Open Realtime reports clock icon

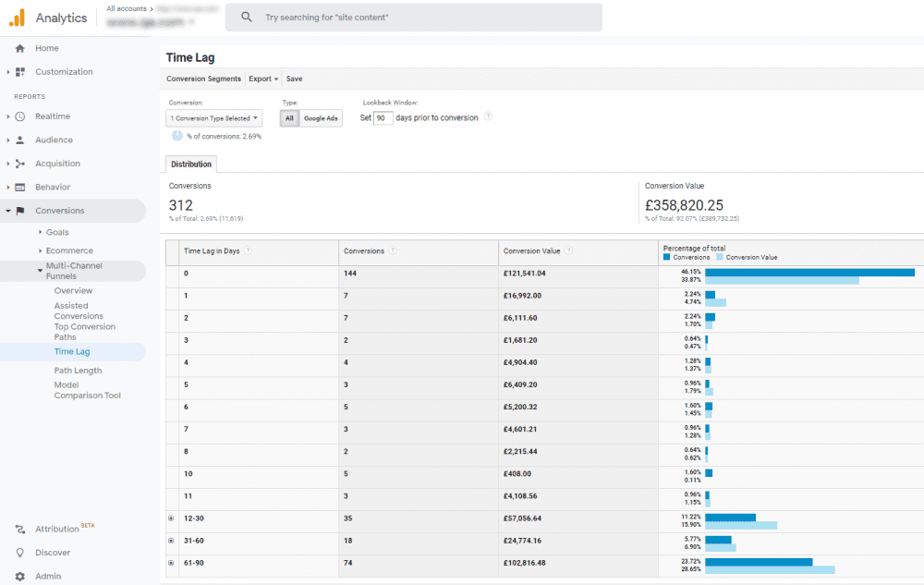click(19, 116)
